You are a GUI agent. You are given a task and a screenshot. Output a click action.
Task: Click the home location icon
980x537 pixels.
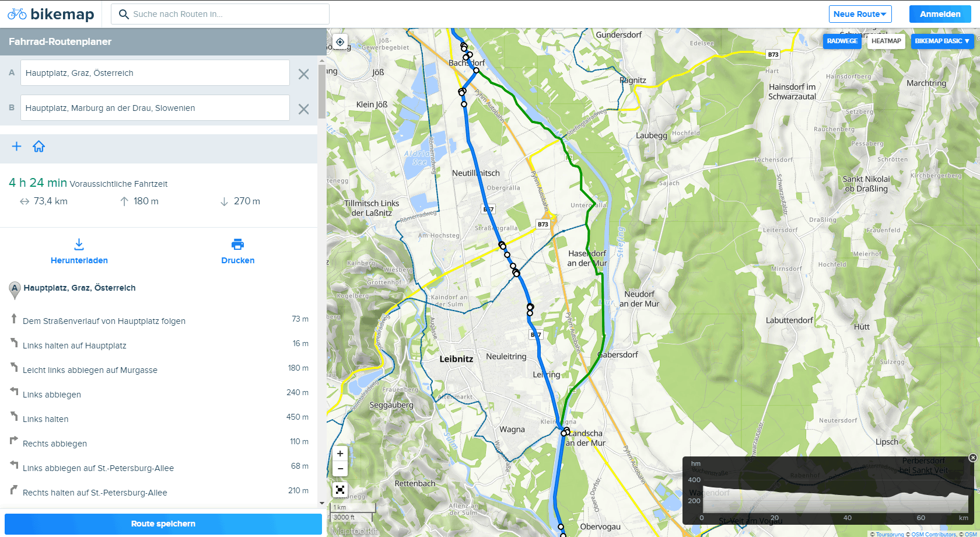point(39,147)
